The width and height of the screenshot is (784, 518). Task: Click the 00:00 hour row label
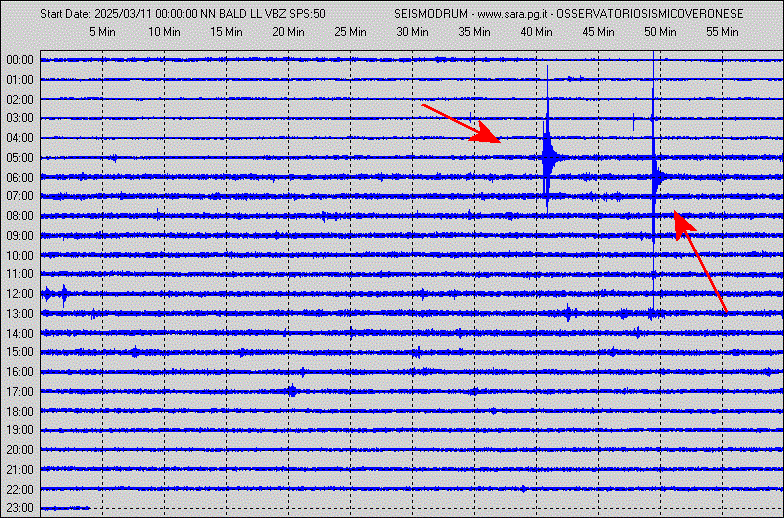click(20, 60)
